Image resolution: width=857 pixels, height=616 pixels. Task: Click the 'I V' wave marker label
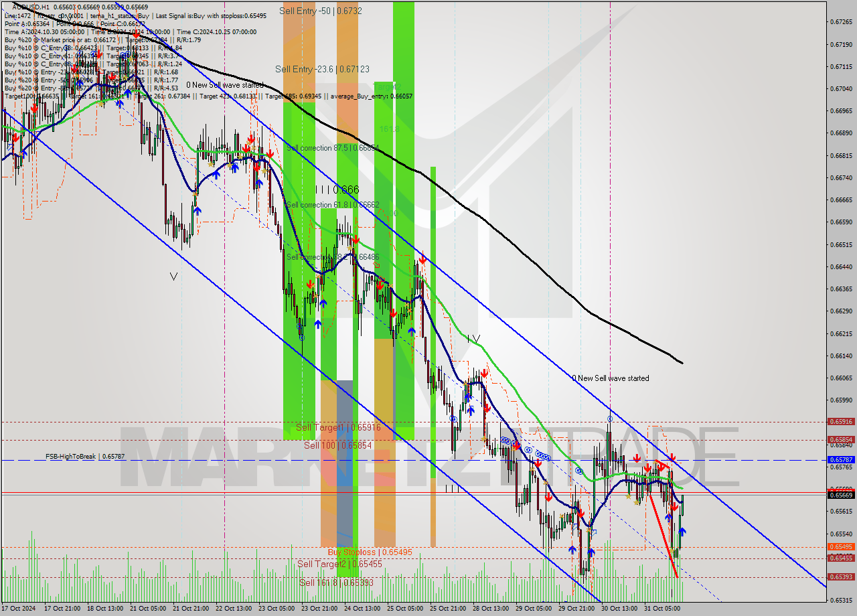(473, 339)
